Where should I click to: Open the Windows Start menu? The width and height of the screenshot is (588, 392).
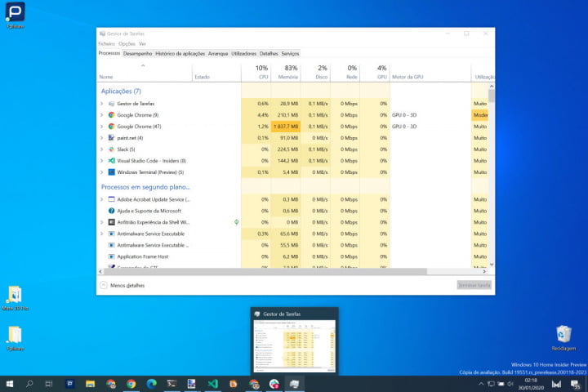(x=10, y=384)
